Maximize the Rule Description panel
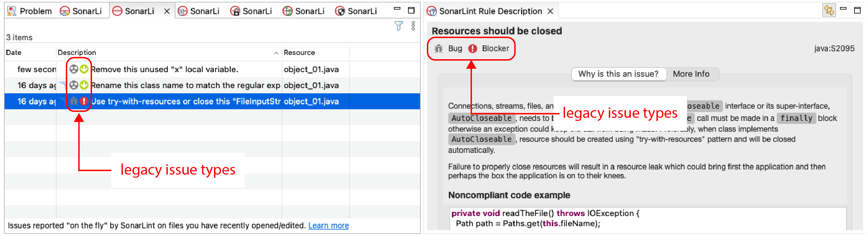The width and height of the screenshot is (868, 236). 857,10
